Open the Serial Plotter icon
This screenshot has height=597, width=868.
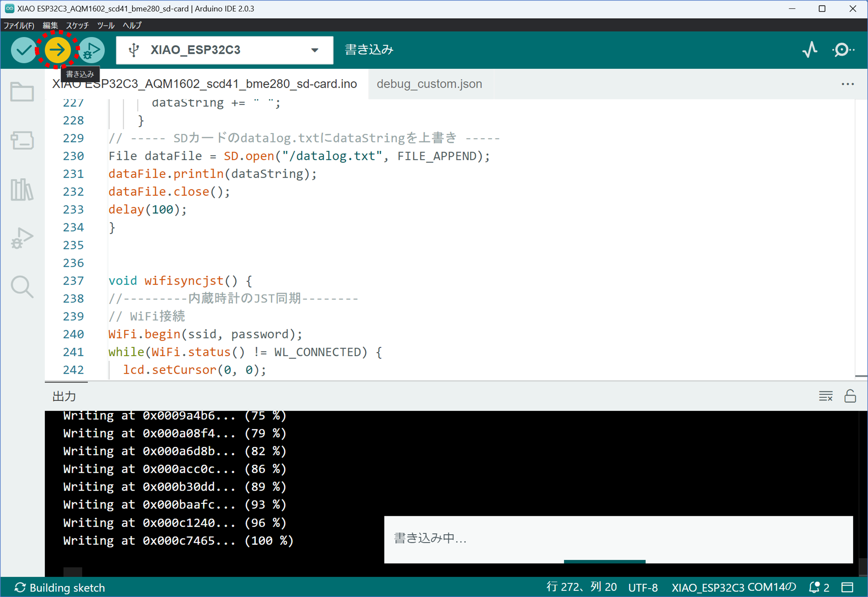[810, 50]
